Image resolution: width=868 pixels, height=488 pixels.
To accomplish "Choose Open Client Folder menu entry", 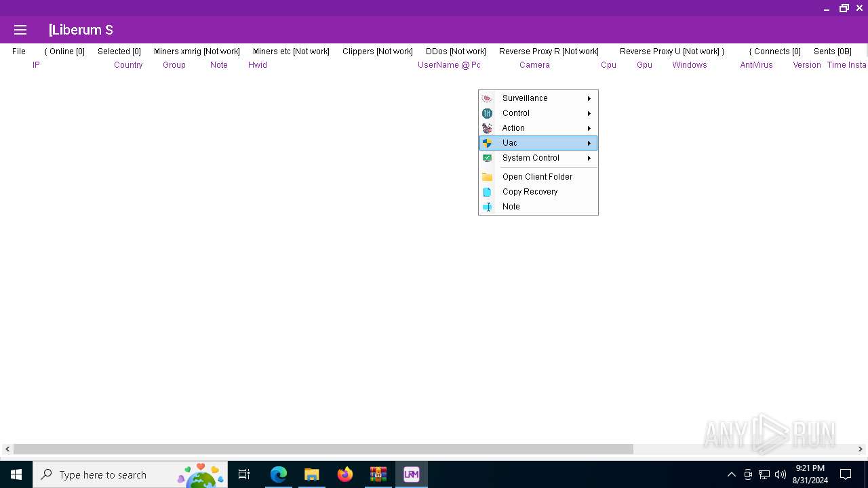I will click(537, 177).
